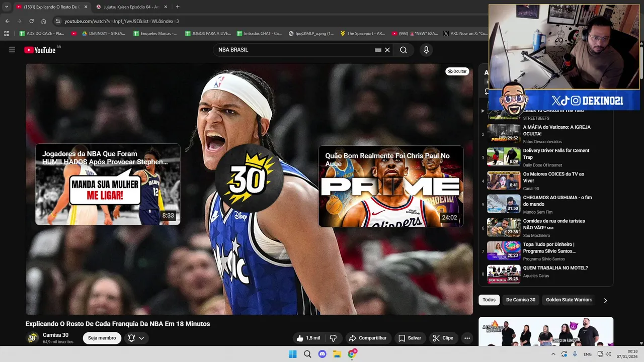Start voice search with the microphone
The image size is (644, 362).
(426, 50)
